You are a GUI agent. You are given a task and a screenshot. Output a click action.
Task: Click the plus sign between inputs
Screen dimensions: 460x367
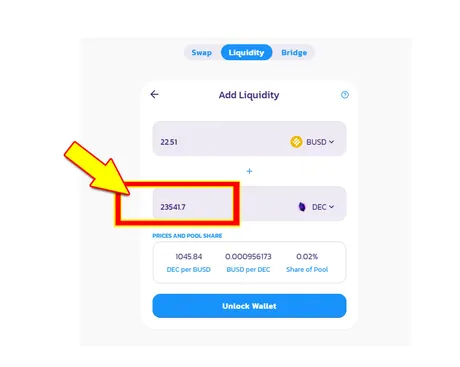(x=249, y=171)
